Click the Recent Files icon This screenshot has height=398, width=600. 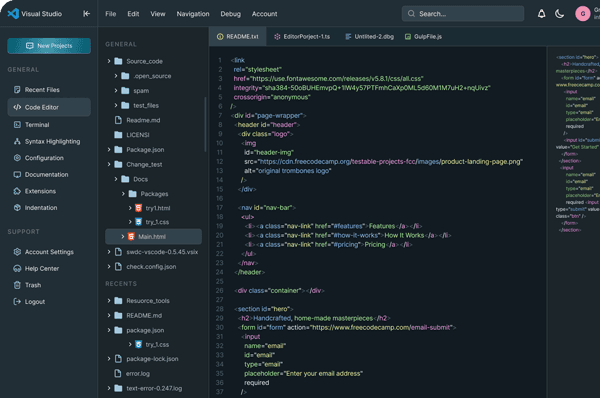[x=17, y=90]
